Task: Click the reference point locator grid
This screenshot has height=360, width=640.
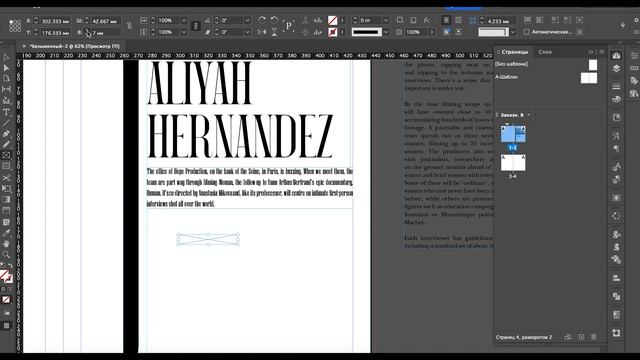Action: 15,26
